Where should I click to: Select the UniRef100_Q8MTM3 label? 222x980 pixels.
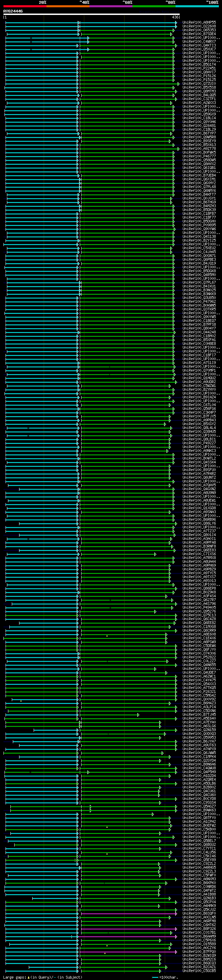pos(199,91)
